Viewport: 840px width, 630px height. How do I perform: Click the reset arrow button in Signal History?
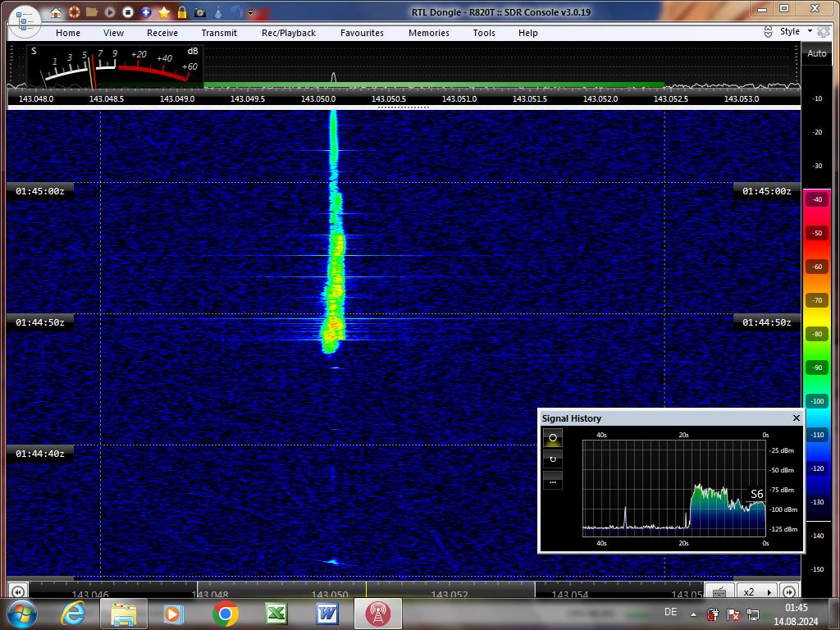(x=553, y=459)
